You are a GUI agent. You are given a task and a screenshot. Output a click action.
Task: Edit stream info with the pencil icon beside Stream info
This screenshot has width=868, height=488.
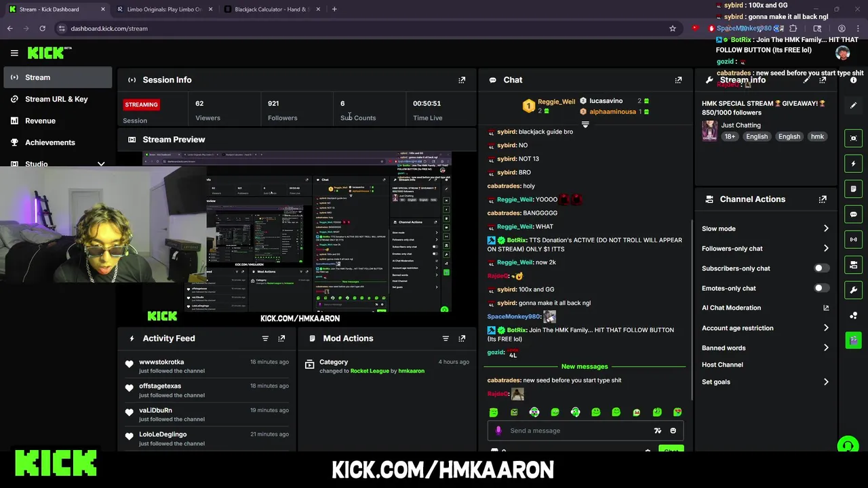(x=806, y=80)
